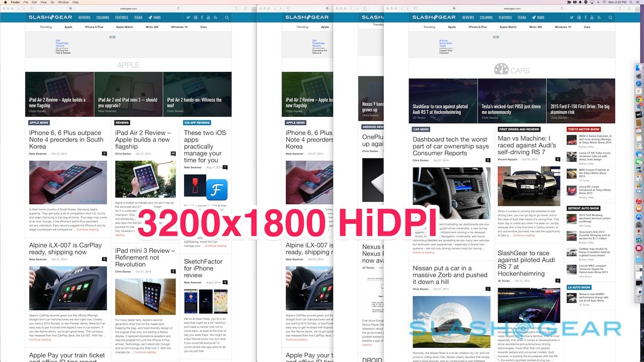This screenshot has width=644, height=362.
Task: Open the Finder Go menu
Action: click(52, 3)
